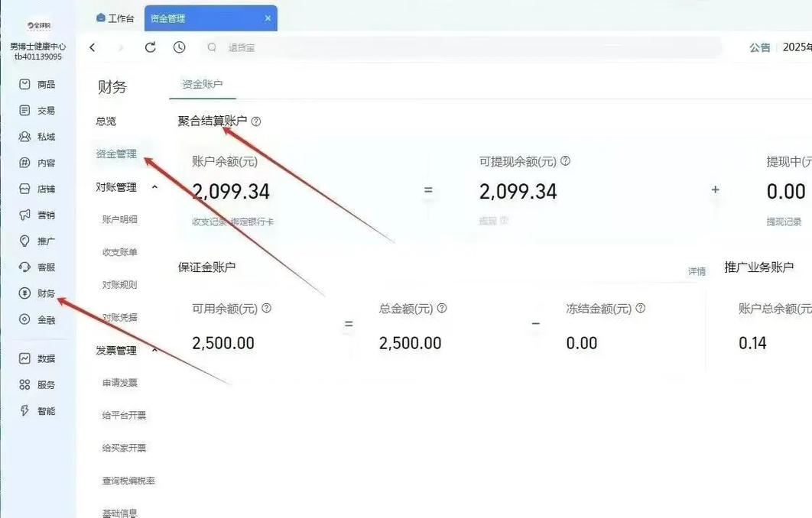Viewport: 812px width, 518px height.
Task: Switch to the 工作台 tab
Action: [x=115, y=18]
